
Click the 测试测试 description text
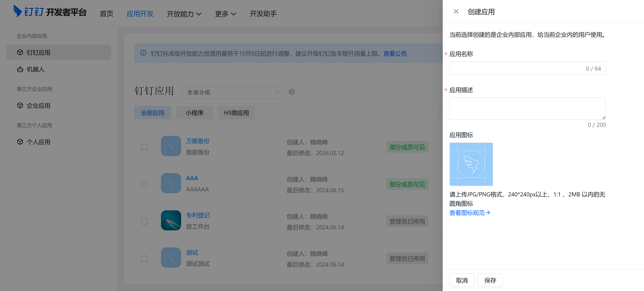[x=198, y=264]
